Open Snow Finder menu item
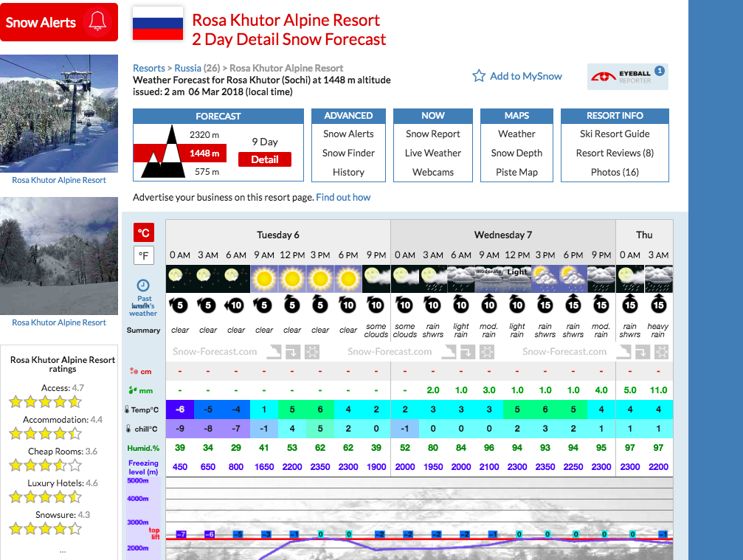 click(348, 153)
